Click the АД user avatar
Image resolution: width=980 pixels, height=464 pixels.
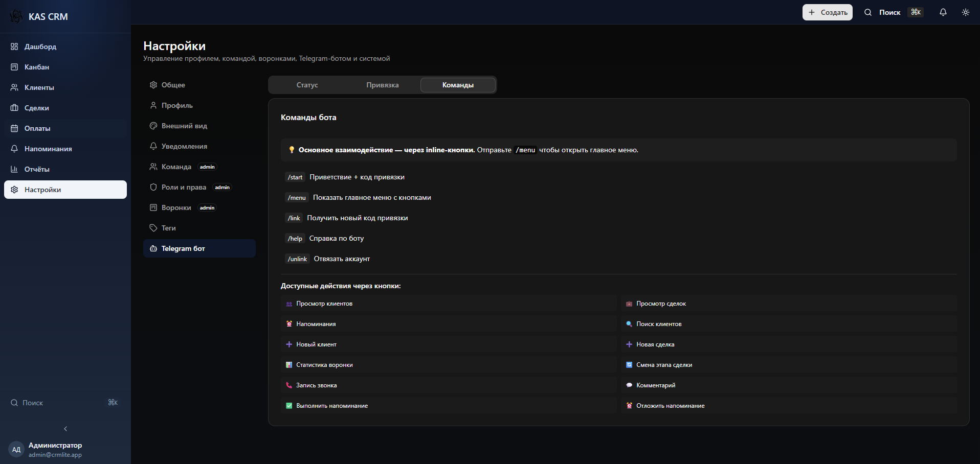pos(16,450)
